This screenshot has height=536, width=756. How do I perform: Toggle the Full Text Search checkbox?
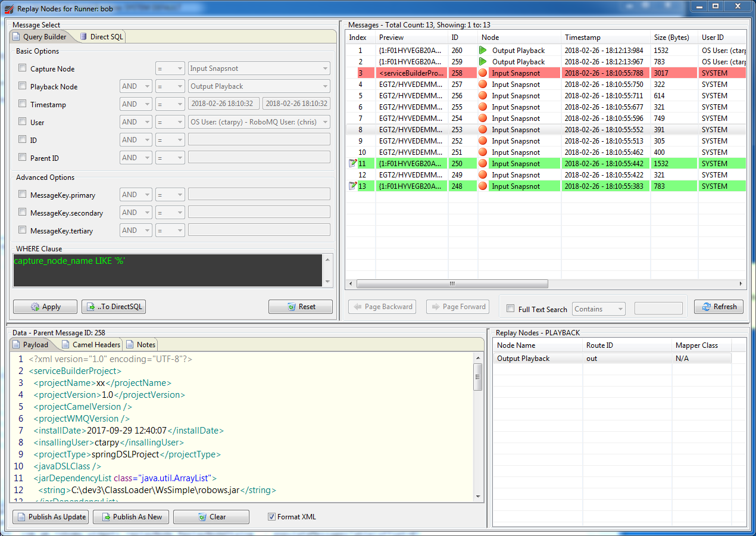(x=510, y=309)
